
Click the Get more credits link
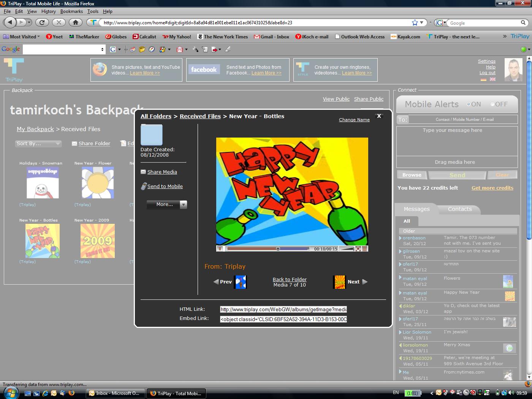tap(492, 188)
